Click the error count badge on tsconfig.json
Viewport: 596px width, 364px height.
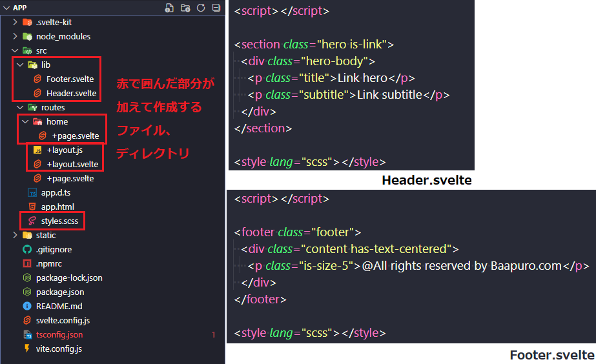(x=214, y=335)
